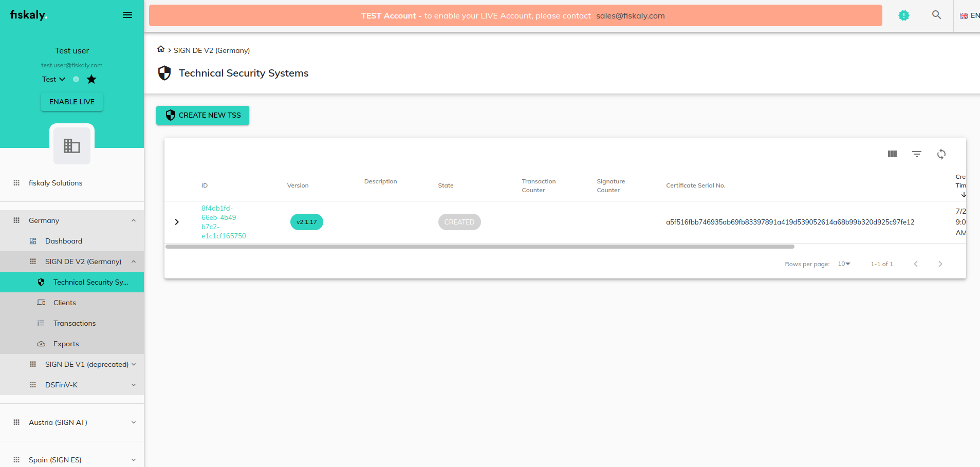The height and width of the screenshot is (467, 980).
Task: Open the table filter icon
Action: coord(916,154)
